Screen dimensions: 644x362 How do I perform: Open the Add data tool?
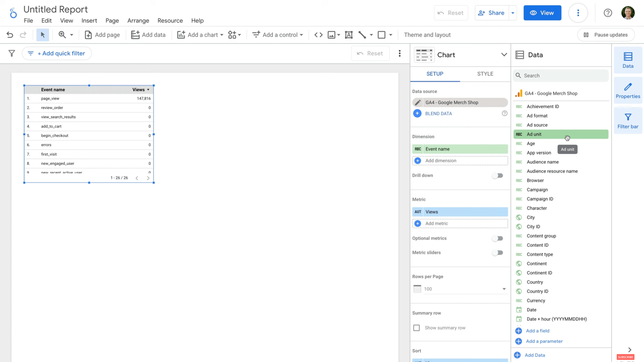[x=148, y=35]
